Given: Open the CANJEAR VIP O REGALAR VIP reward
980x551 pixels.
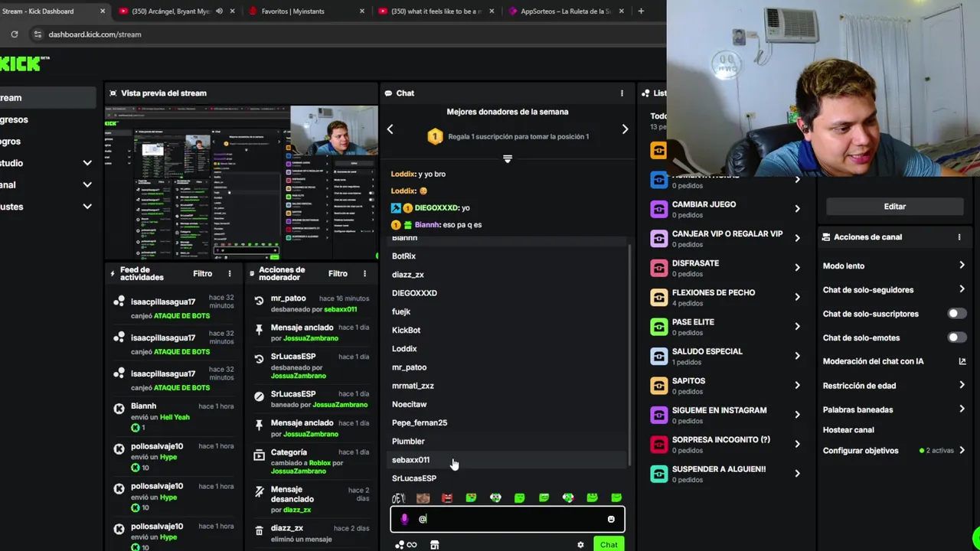Looking at the screenshot, I should point(725,238).
